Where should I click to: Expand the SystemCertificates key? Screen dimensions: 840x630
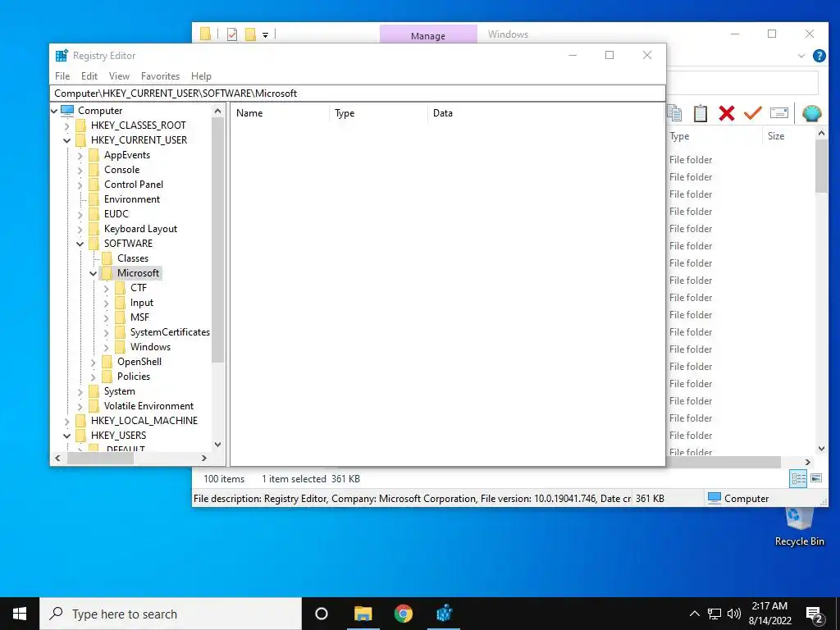pyautogui.click(x=107, y=333)
